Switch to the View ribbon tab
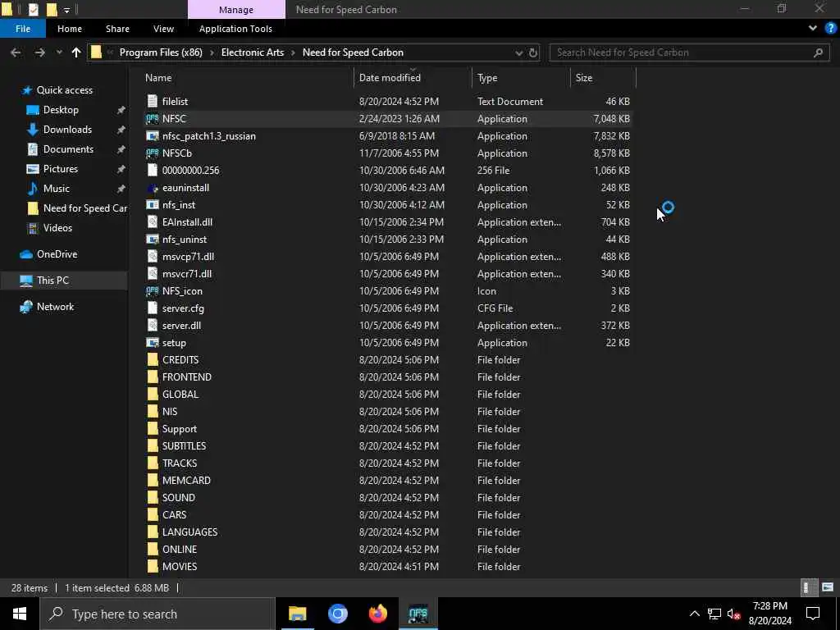Screen dimensions: 840x630 pyautogui.click(x=163, y=29)
